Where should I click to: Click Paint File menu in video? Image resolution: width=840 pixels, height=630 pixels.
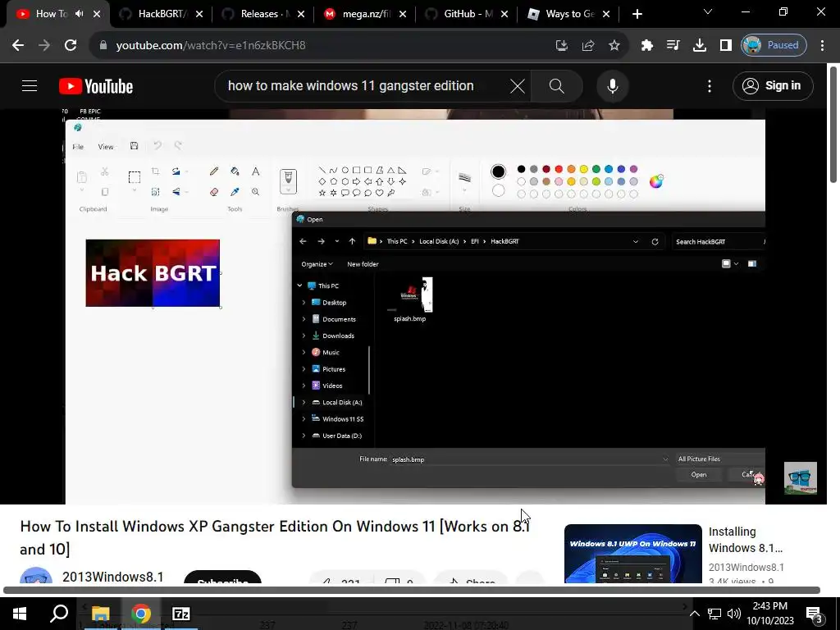(x=78, y=147)
